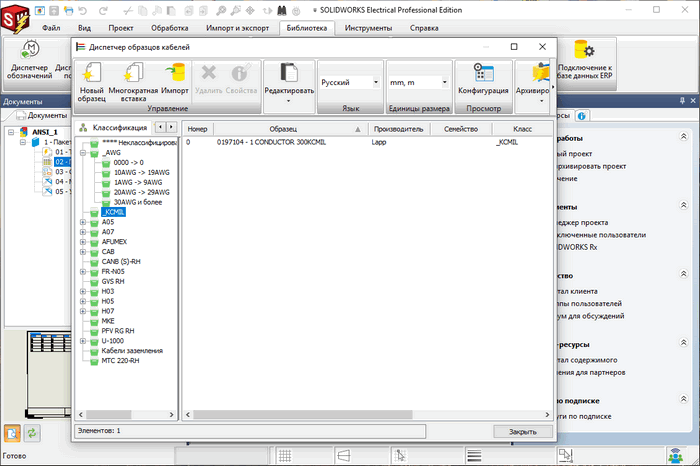Click the SOLIDWORKS Electrical application logo

click(15, 19)
